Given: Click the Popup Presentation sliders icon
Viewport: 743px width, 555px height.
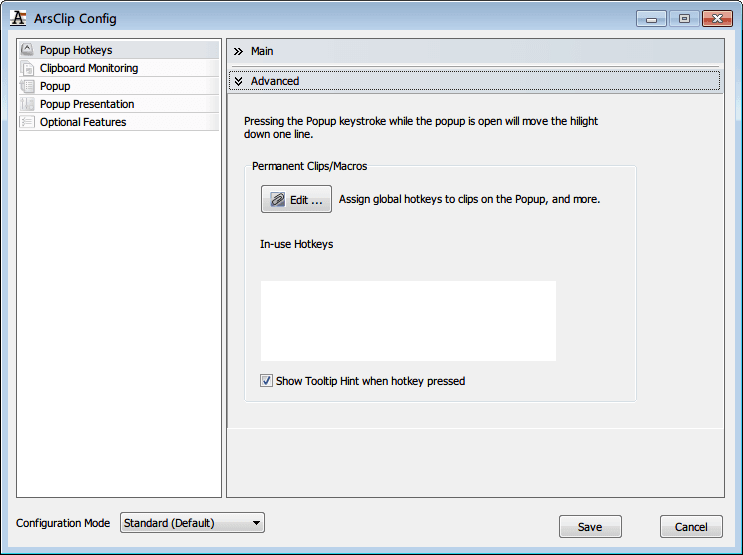Looking at the screenshot, I should [x=27, y=104].
